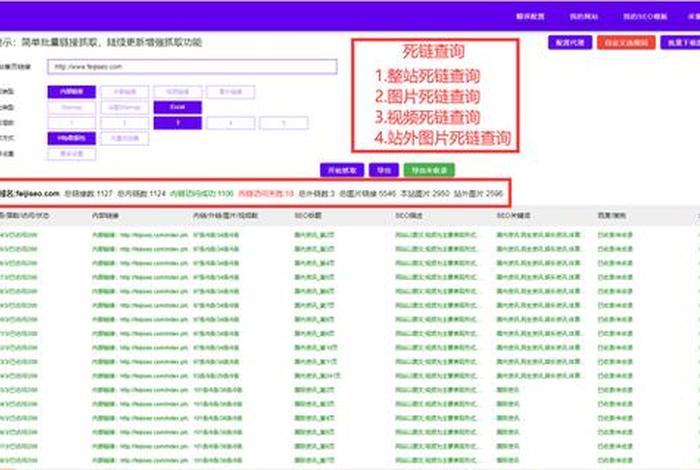The height and width of the screenshot is (470, 700).
Task: Click the Baidu index column header
Action: [x=612, y=216]
